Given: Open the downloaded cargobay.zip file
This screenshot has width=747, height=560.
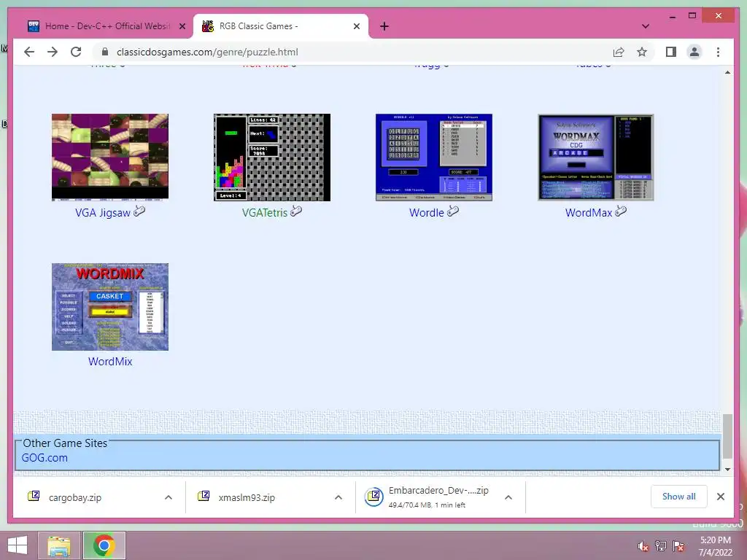Looking at the screenshot, I should click(x=75, y=497).
